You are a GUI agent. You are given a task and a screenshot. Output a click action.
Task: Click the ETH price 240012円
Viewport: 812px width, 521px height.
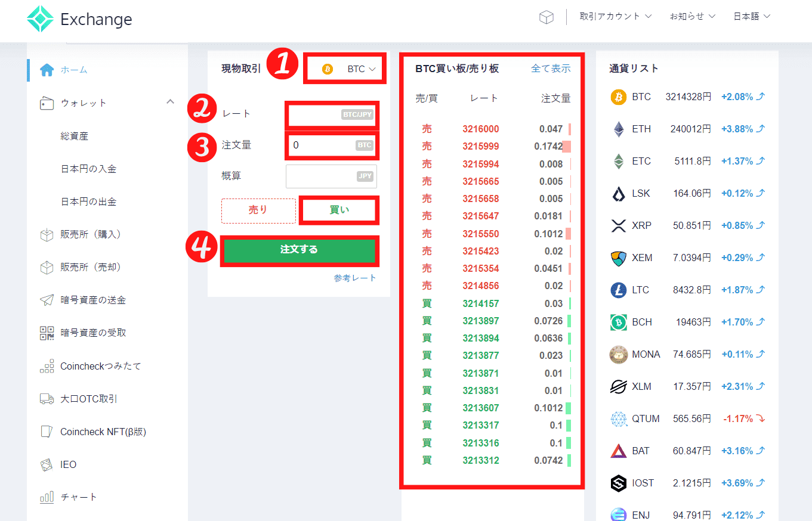(690, 129)
